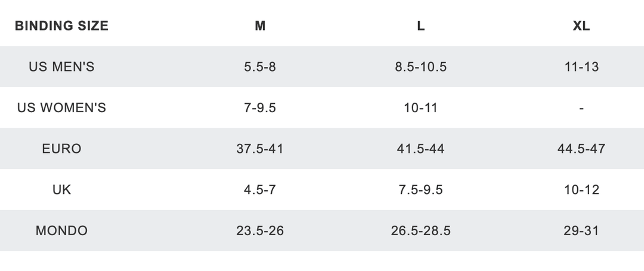
Task: Select the M column header
Action: (260, 26)
